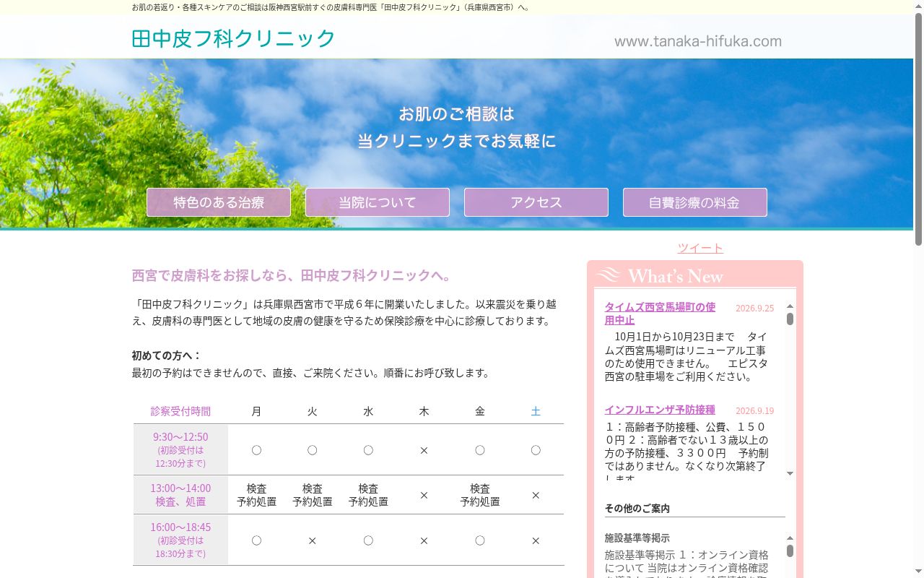This screenshot has height=578, width=924.
Task: Click the 土 column header
Action: point(536,411)
